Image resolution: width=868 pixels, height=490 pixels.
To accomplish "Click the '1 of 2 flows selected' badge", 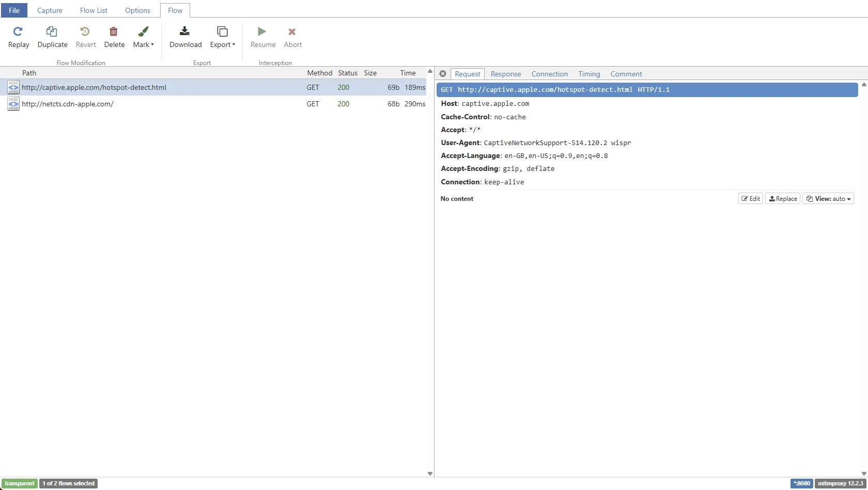I will pyautogui.click(x=69, y=483).
